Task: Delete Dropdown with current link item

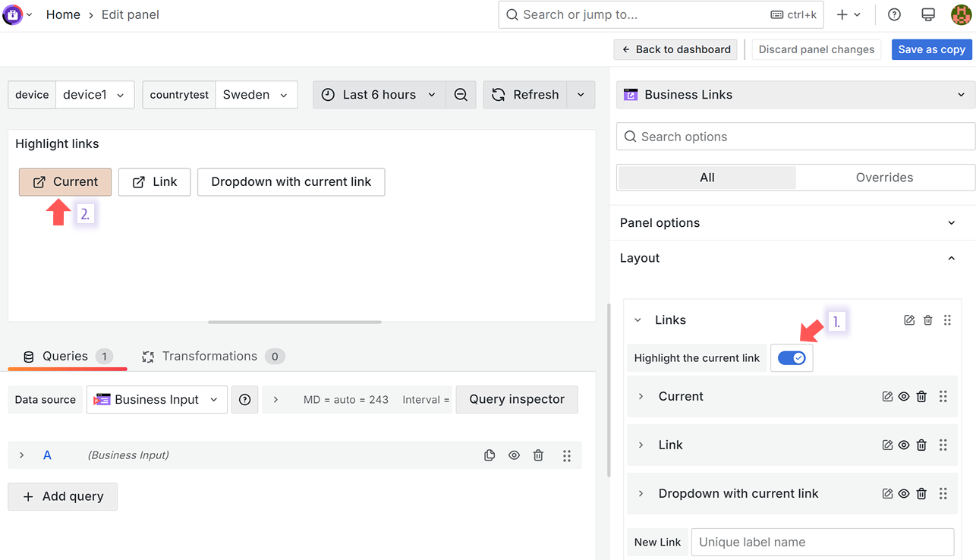Action: (921, 493)
